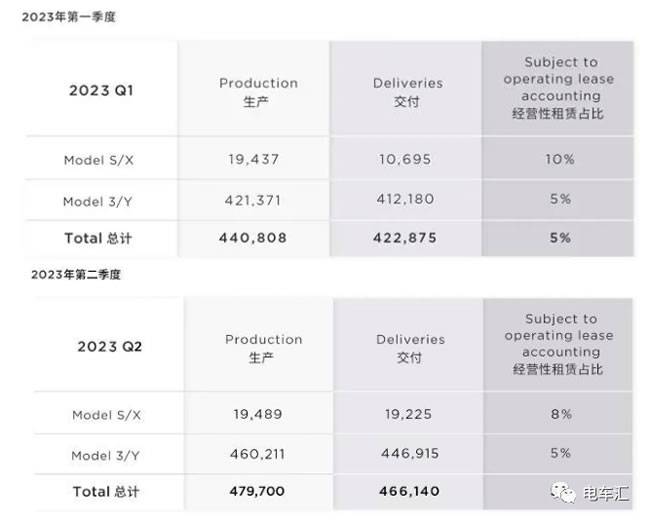
Task: Click the 10% operating lease cell
Action: (560, 159)
